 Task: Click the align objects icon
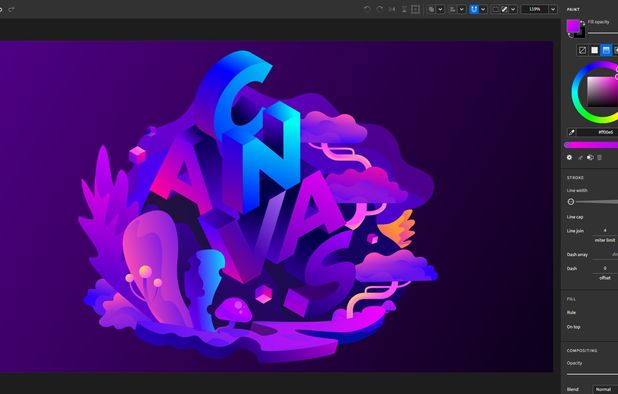[x=453, y=9]
